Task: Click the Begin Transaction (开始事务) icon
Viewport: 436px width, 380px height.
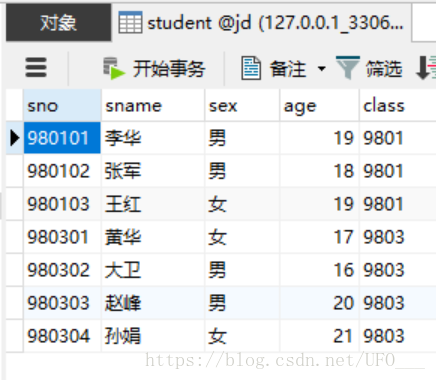Action: click(114, 68)
